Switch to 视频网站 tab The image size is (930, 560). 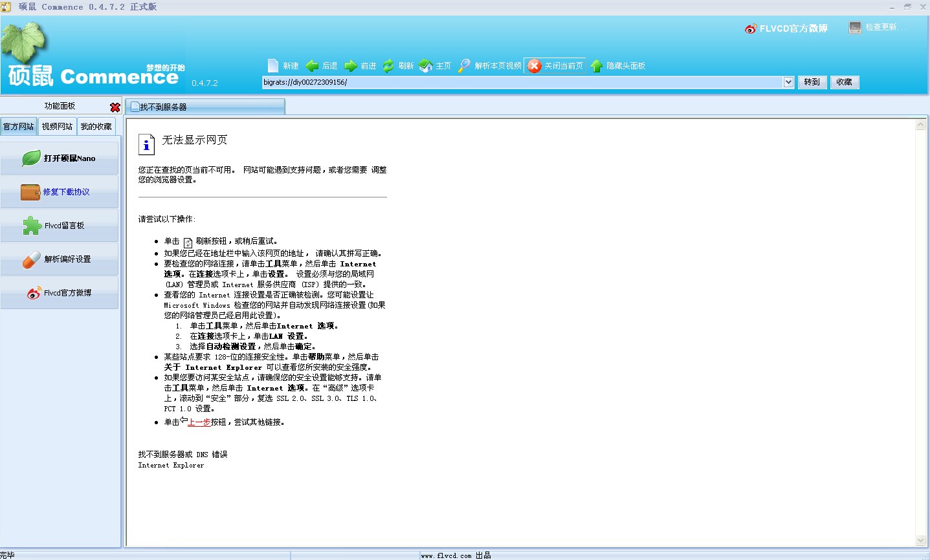point(57,127)
